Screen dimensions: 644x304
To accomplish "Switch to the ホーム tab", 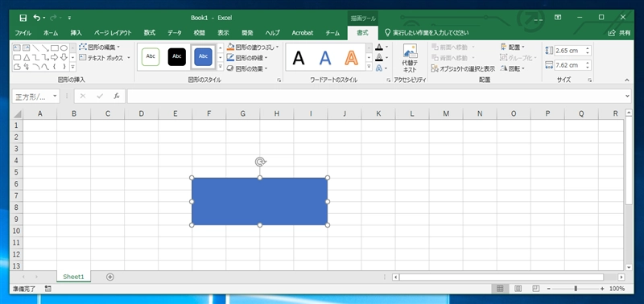I will 51,33.
